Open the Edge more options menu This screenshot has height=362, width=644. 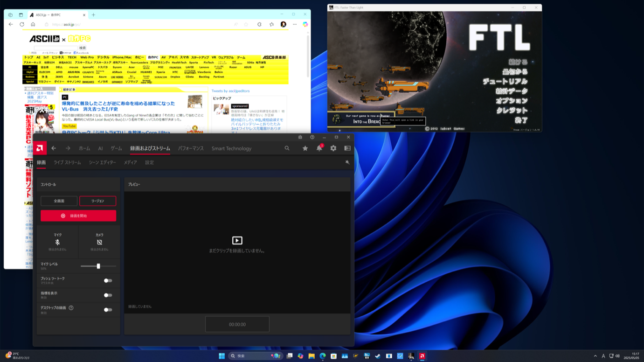tap(295, 24)
